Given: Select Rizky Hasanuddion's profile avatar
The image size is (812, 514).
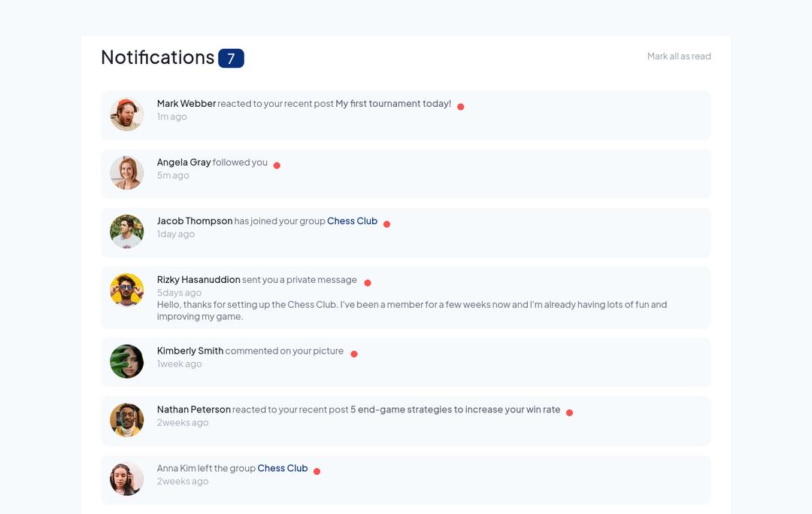Looking at the screenshot, I should [126, 290].
